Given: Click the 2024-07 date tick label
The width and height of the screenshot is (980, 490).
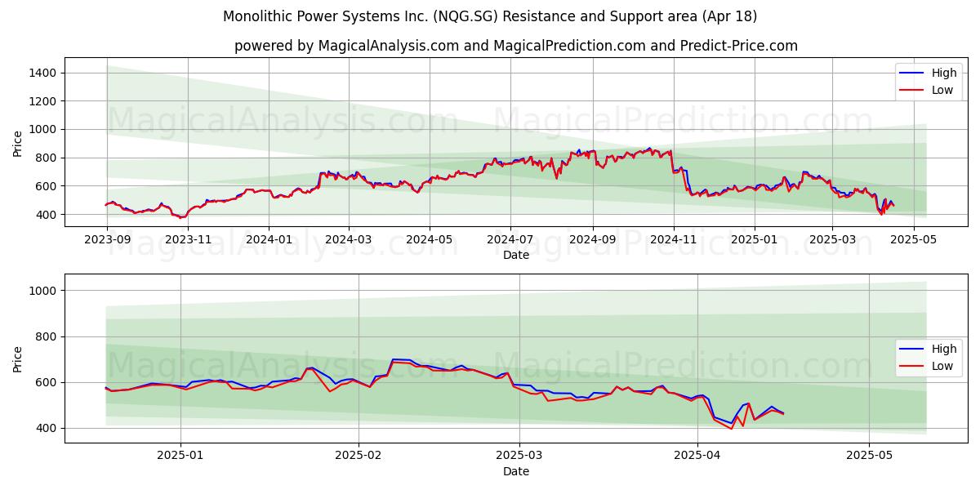Looking at the screenshot, I should click(510, 239).
